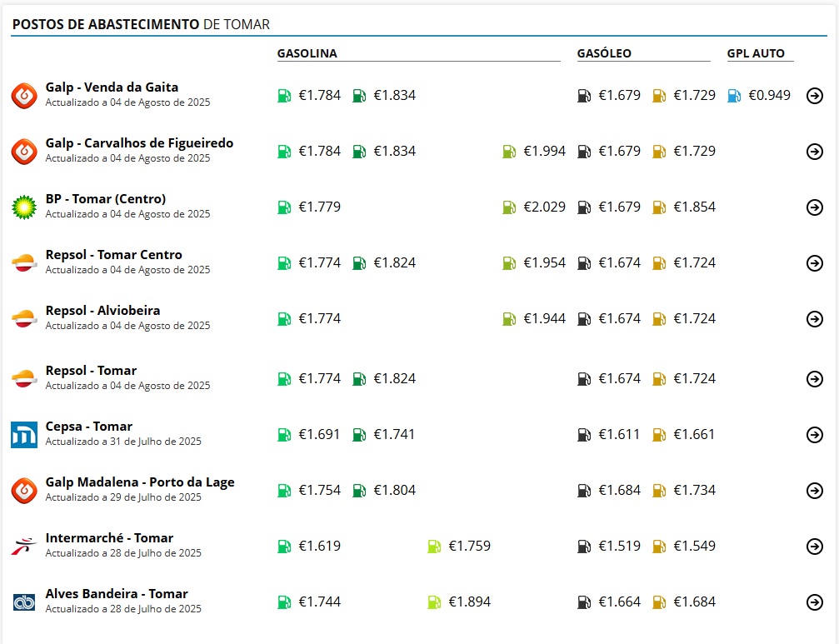Select the €1.734 diesel price at Galp Madalena

(694, 490)
